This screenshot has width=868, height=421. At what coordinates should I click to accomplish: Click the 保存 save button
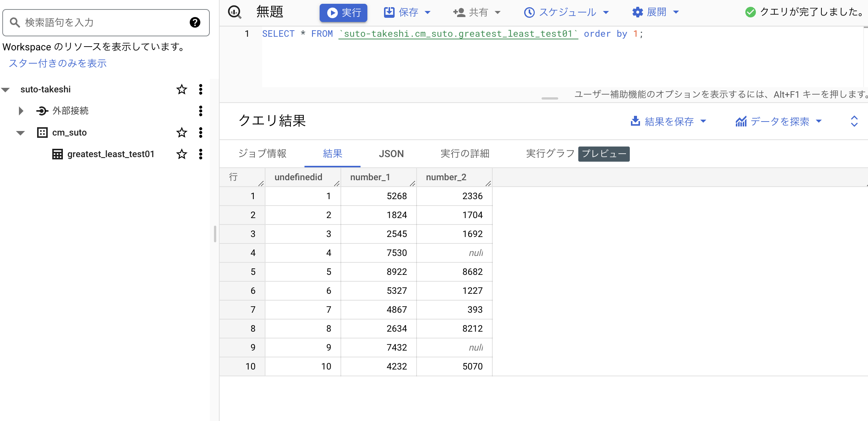pos(401,12)
